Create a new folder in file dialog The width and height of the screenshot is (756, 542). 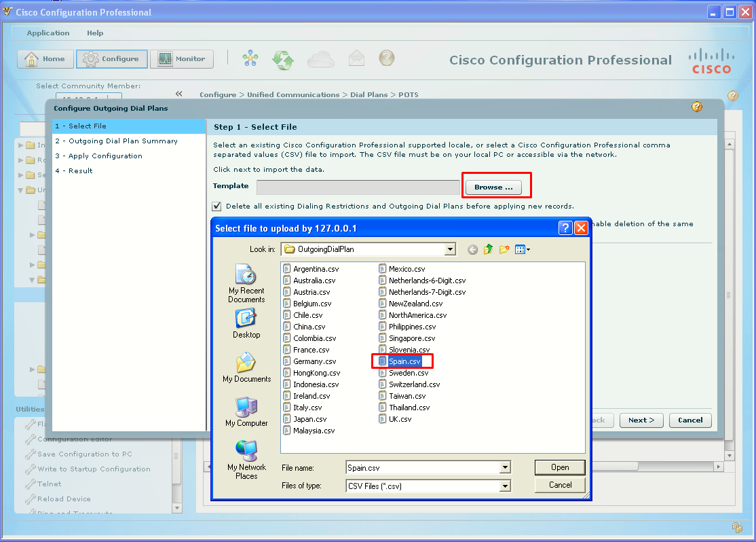(x=504, y=249)
